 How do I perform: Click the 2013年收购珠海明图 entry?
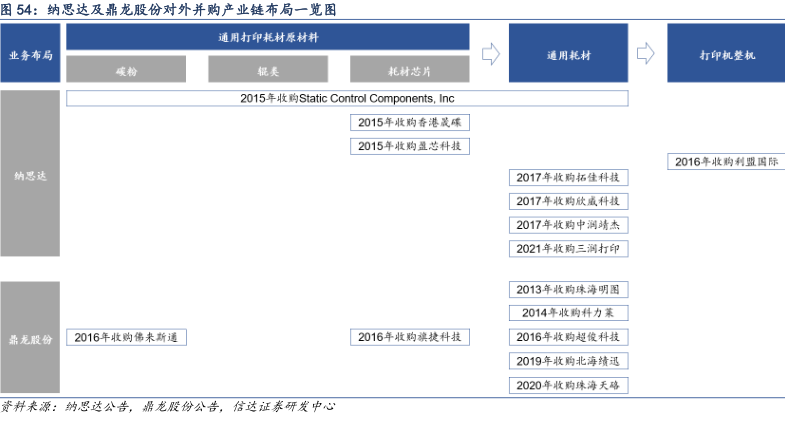(x=568, y=289)
